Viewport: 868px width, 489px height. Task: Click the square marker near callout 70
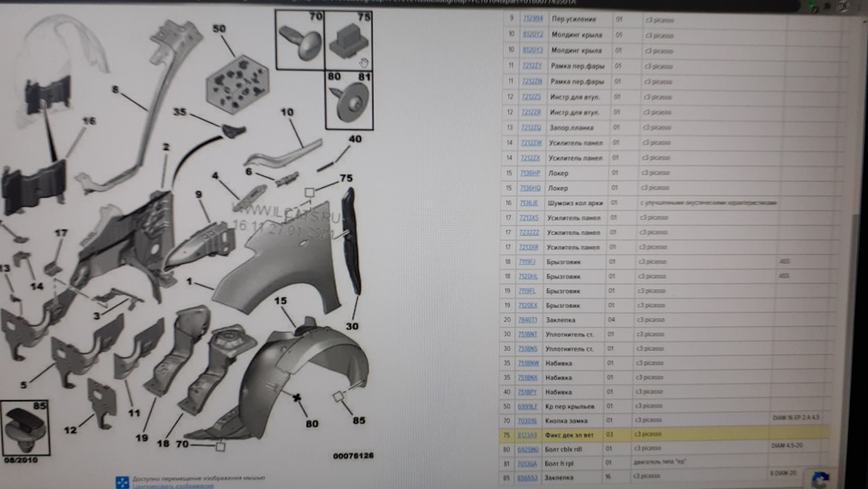point(221,446)
